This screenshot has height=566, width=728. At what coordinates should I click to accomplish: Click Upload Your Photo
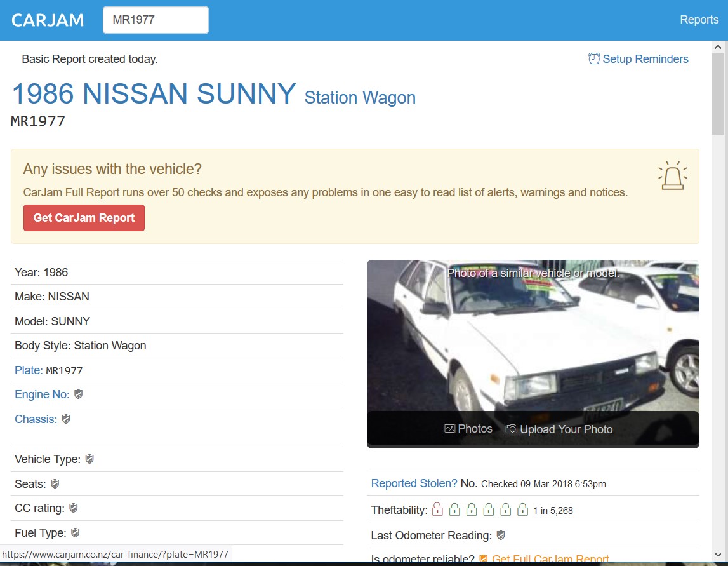566,429
